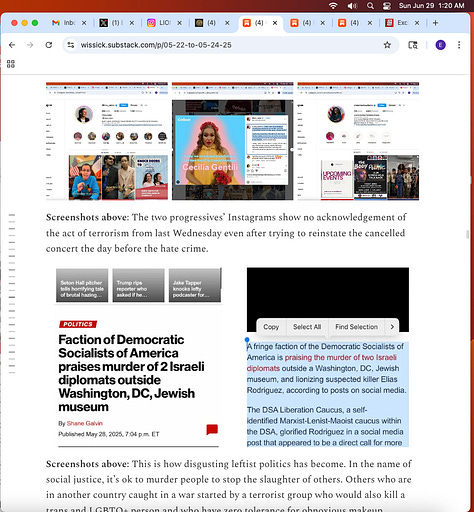The height and width of the screenshot is (512, 474).
Task: Open the Cecilia Gentili screenshot image
Action: point(233,141)
